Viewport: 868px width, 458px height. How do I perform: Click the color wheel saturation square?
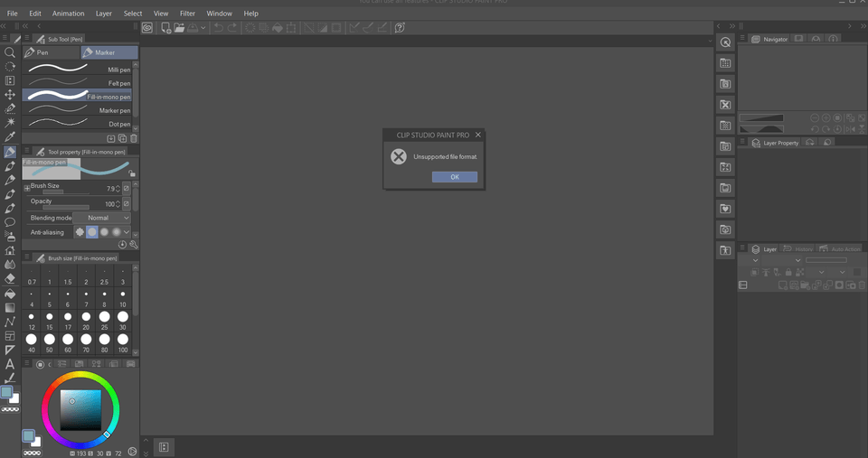[x=80, y=410]
